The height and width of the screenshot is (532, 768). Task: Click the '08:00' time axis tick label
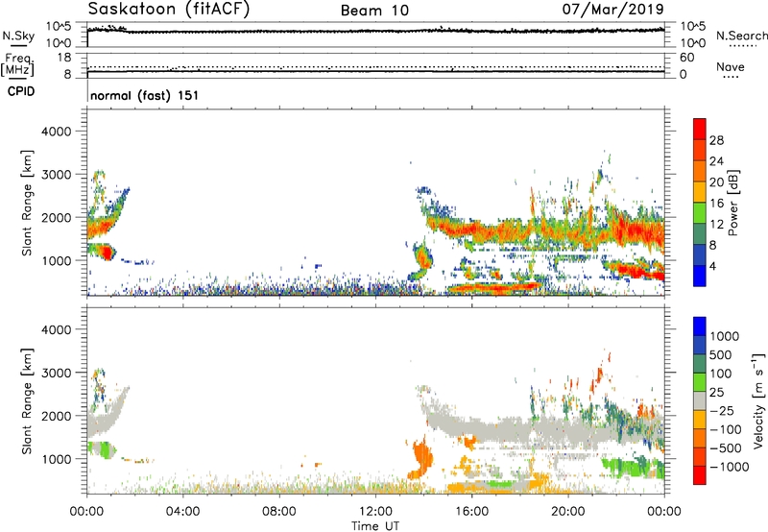(x=279, y=512)
